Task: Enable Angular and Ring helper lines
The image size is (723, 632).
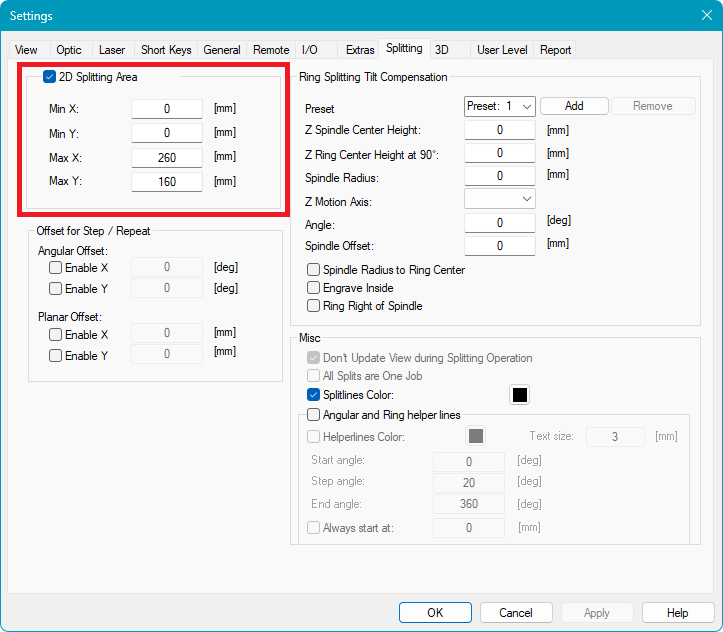Action: [x=314, y=414]
